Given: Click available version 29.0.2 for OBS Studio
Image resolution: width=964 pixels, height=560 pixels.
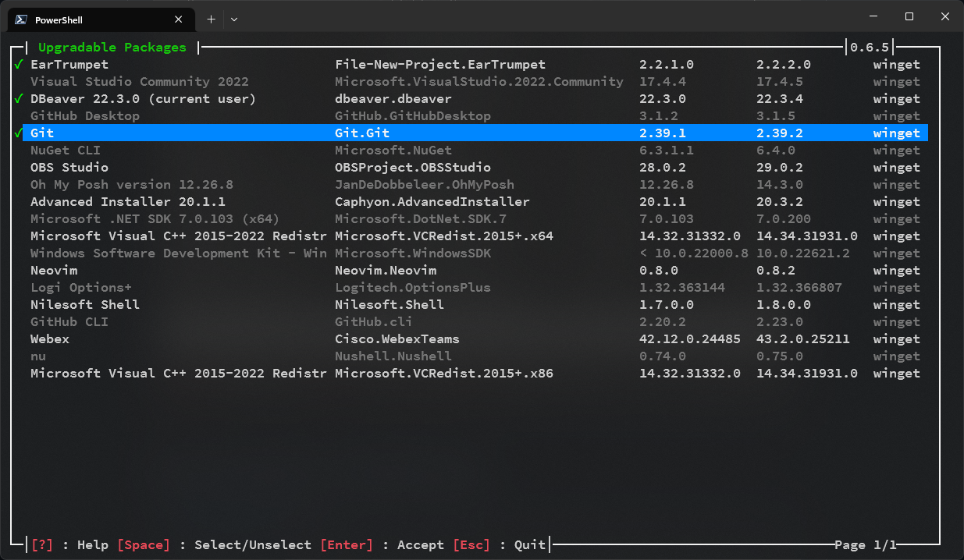Looking at the screenshot, I should coord(780,168).
